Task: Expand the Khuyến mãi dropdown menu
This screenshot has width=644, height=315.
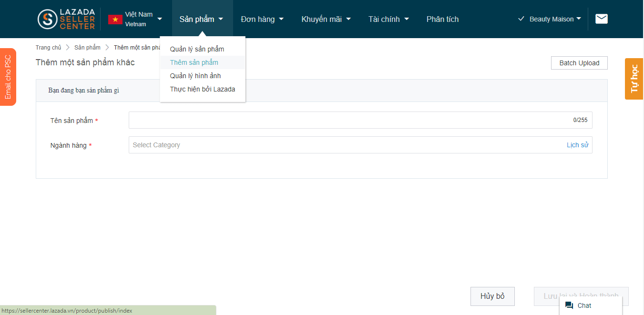Action: [326, 19]
